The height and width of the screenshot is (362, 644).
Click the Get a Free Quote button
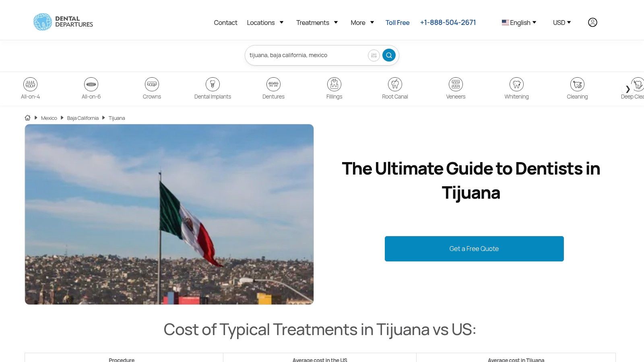pyautogui.click(x=474, y=249)
